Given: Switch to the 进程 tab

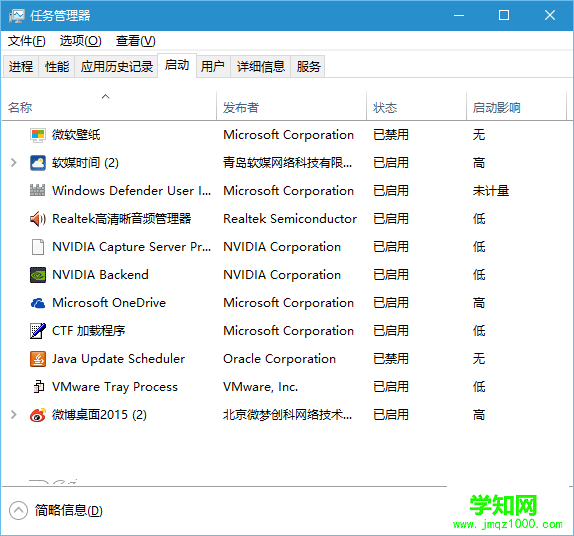Looking at the screenshot, I should (x=21, y=67).
